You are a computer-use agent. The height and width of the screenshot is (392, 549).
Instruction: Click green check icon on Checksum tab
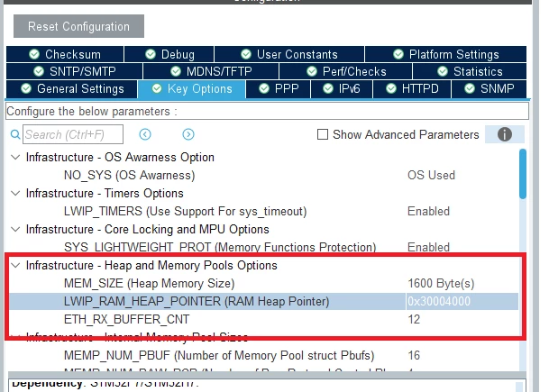(x=34, y=54)
